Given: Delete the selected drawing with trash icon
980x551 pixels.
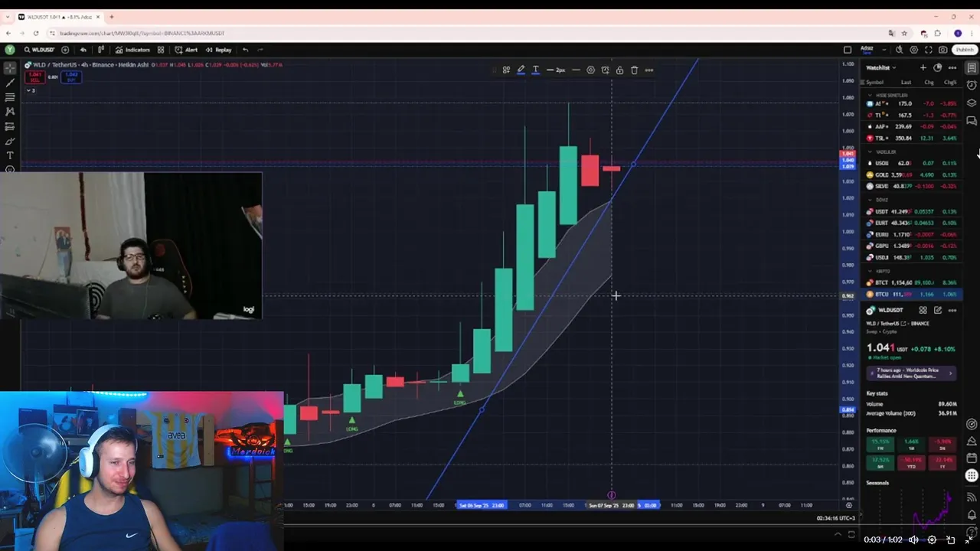Looking at the screenshot, I should [634, 70].
